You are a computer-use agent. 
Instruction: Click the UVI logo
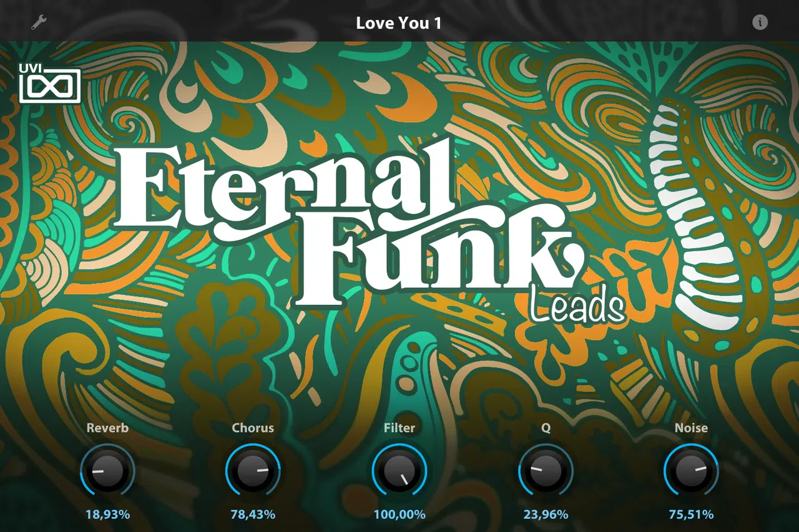click(x=50, y=83)
